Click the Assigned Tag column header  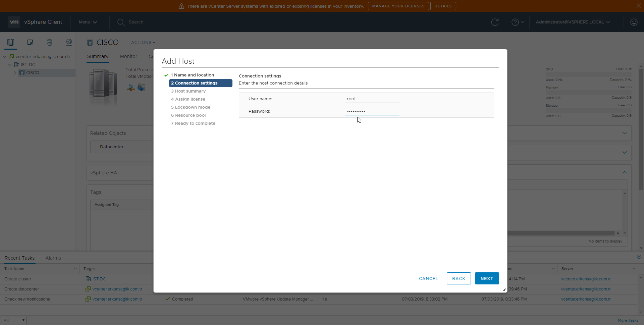(107, 205)
